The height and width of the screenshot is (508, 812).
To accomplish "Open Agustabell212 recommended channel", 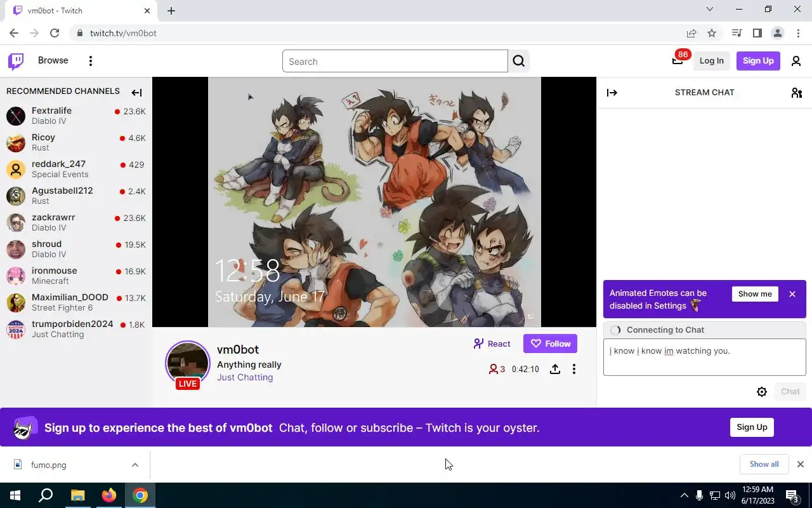I will click(x=76, y=196).
